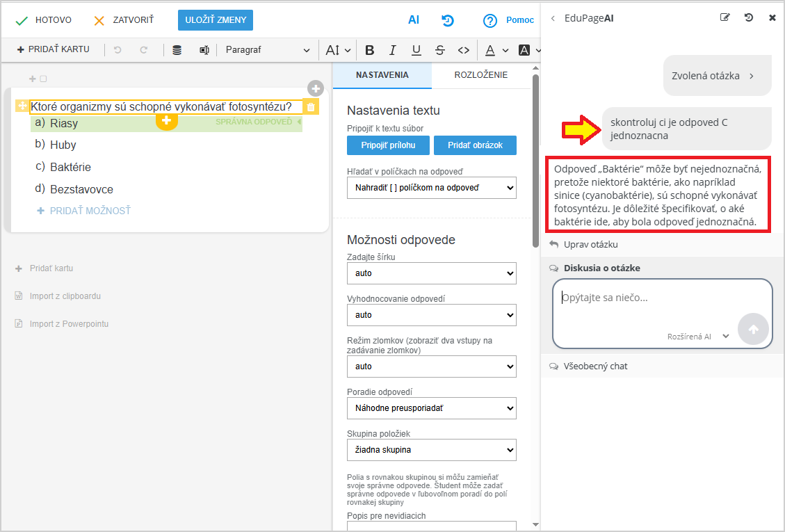Apply underline formatting

click(416, 50)
